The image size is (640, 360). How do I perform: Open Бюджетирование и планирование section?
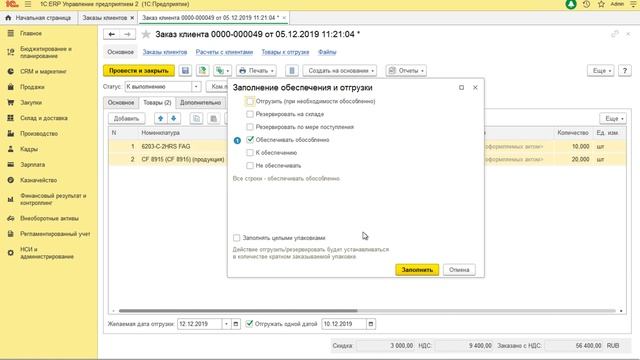(46, 52)
